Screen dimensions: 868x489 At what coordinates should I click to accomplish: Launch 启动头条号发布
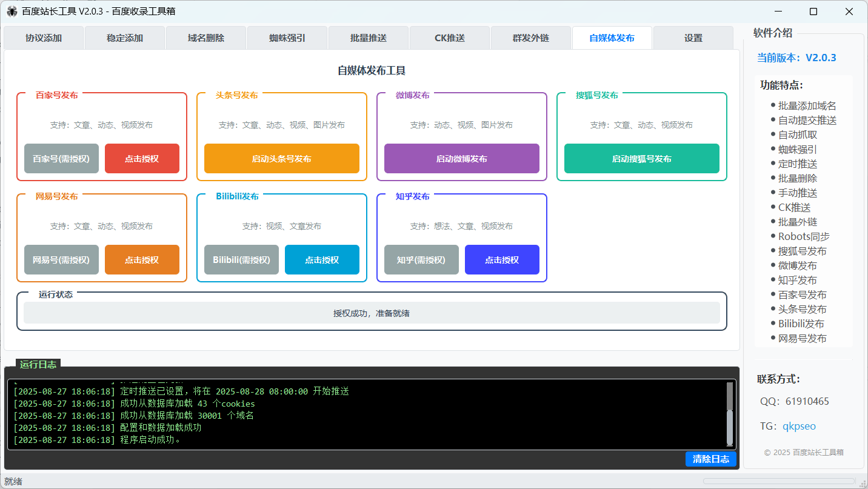pos(282,159)
